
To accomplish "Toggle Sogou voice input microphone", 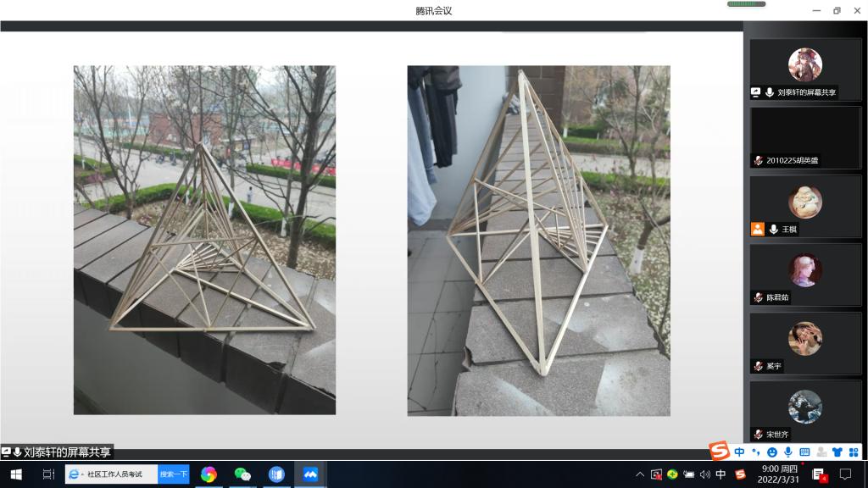I will point(788,452).
